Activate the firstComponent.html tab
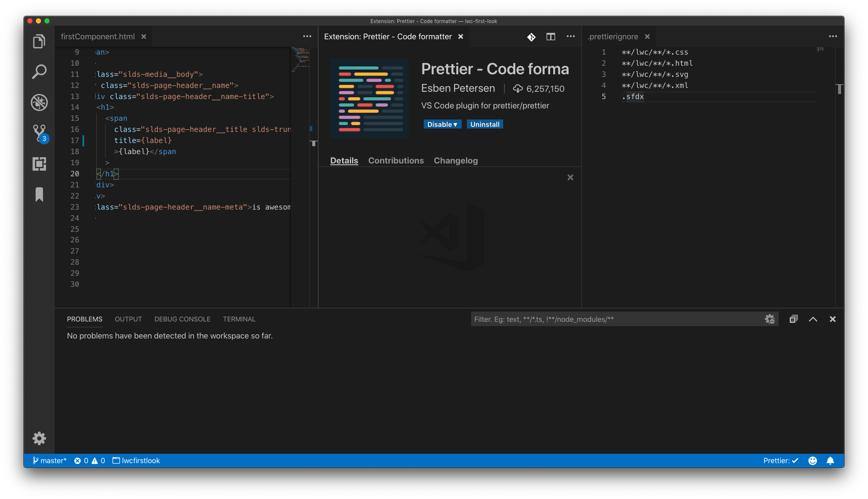The height and width of the screenshot is (499, 868). click(98, 37)
